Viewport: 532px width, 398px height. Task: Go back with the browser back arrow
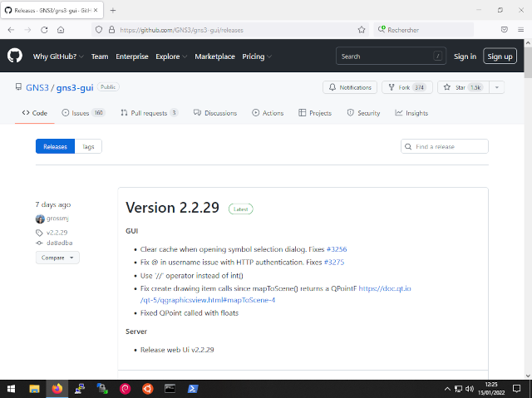11,30
